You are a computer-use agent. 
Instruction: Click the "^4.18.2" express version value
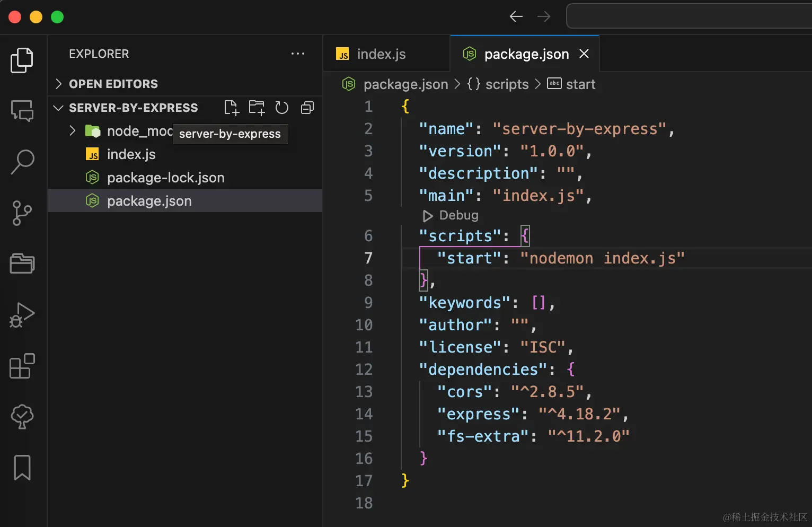pos(579,414)
